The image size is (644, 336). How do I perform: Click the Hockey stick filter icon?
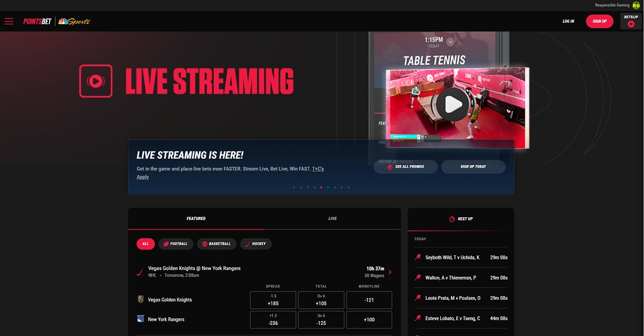(x=247, y=244)
